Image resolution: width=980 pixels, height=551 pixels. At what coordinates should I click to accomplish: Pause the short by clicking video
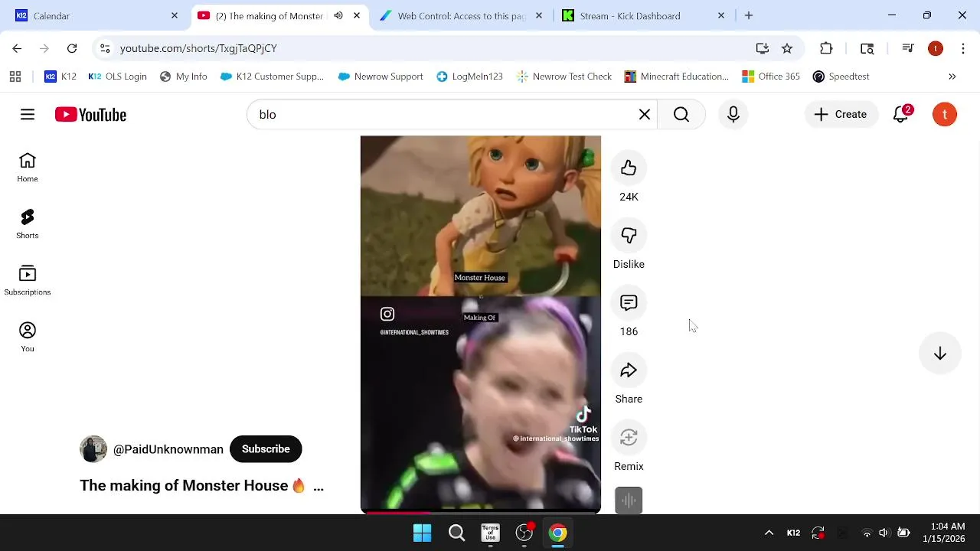(x=481, y=324)
